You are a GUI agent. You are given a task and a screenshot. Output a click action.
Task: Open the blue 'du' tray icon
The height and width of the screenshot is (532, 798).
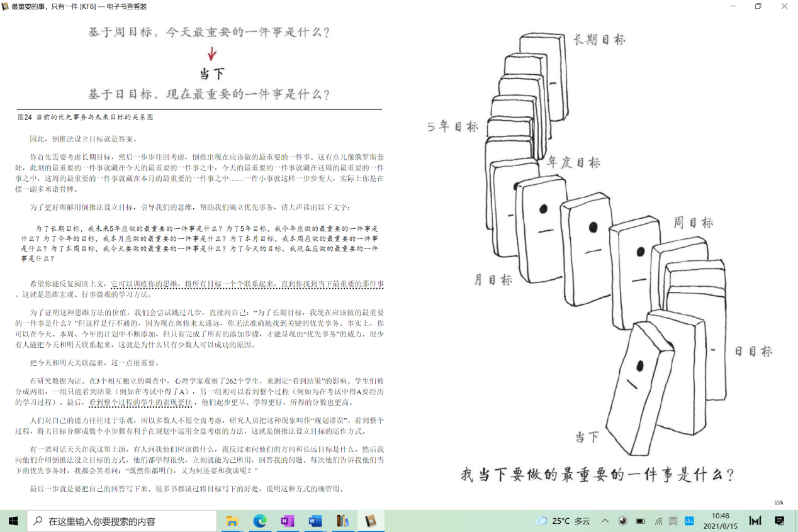tap(689, 521)
